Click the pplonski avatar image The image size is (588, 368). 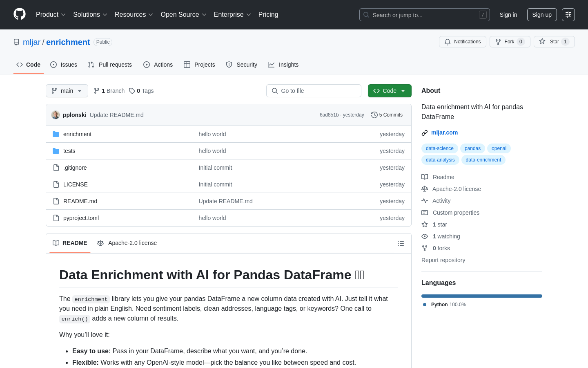coord(56,115)
